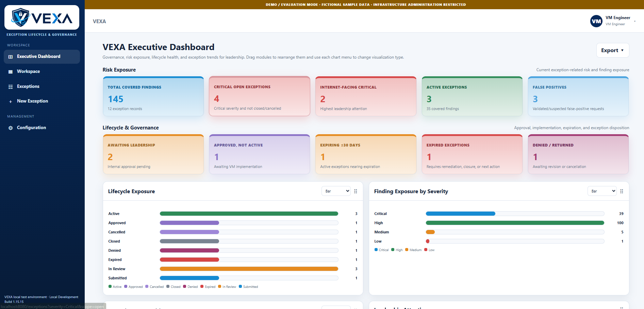The image size is (644, 309).
Task: Click the Active legend color swatch
Action: 110,287
